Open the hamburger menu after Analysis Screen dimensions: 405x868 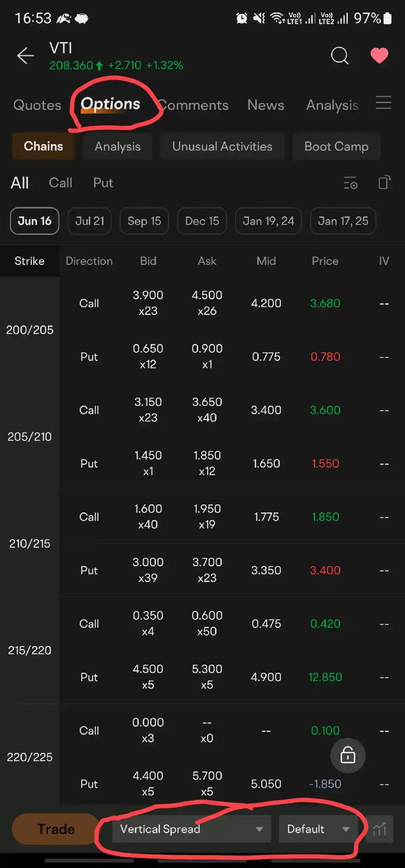pos(383,103)
